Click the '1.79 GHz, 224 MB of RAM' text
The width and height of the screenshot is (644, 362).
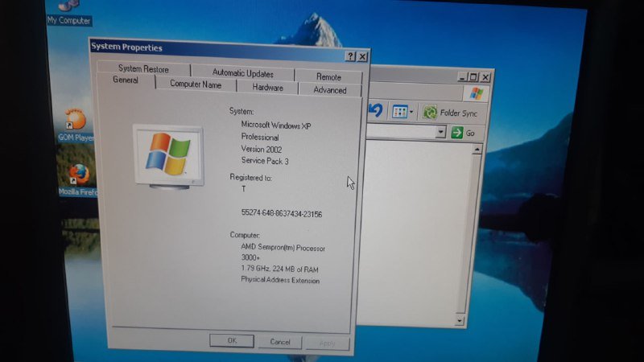[279, 269]
